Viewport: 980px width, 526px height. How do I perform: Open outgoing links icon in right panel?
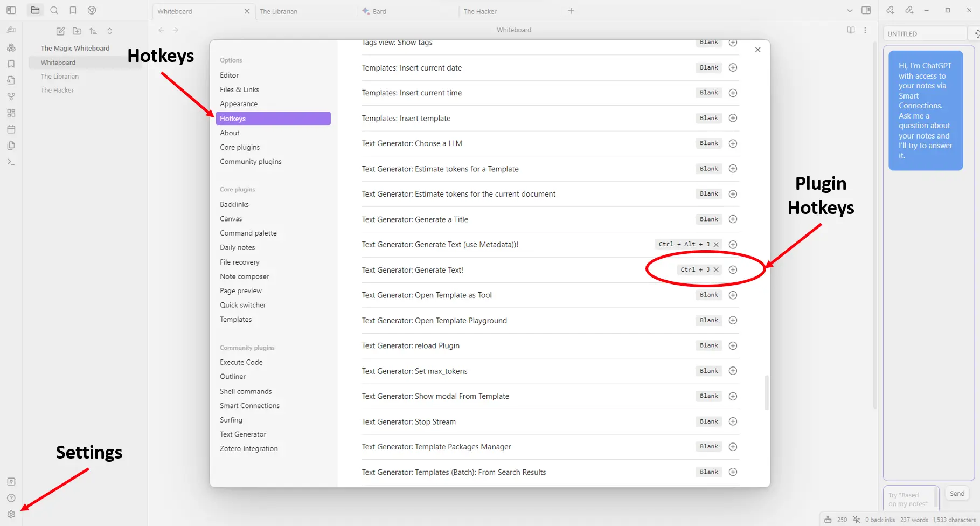pos(909,10)
